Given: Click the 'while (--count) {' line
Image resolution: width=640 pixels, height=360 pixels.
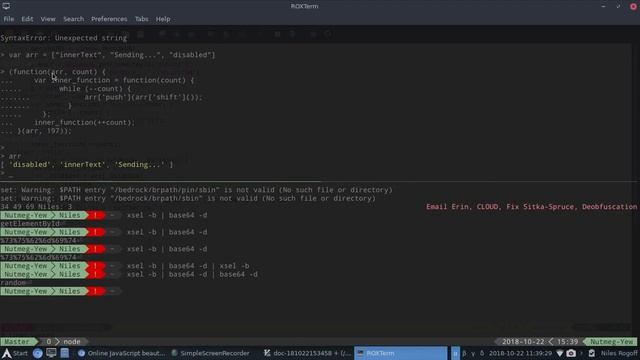Looking at the screenshot, I should [x=95, y=89].
